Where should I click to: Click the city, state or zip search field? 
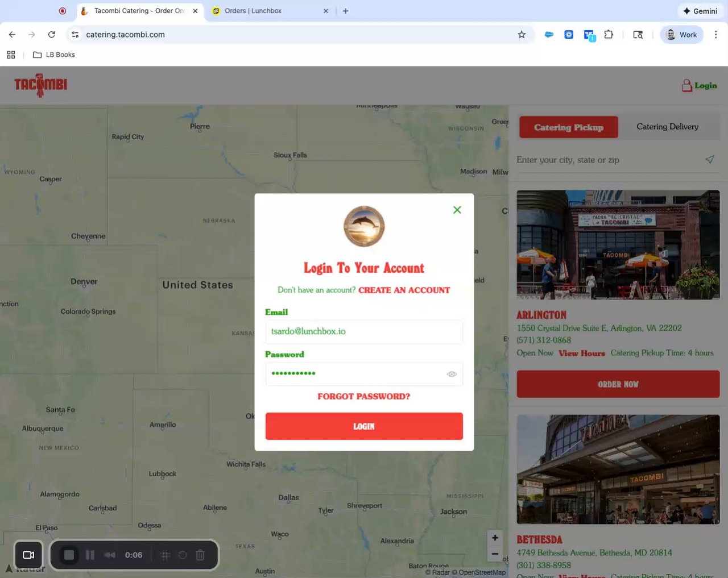609,160
